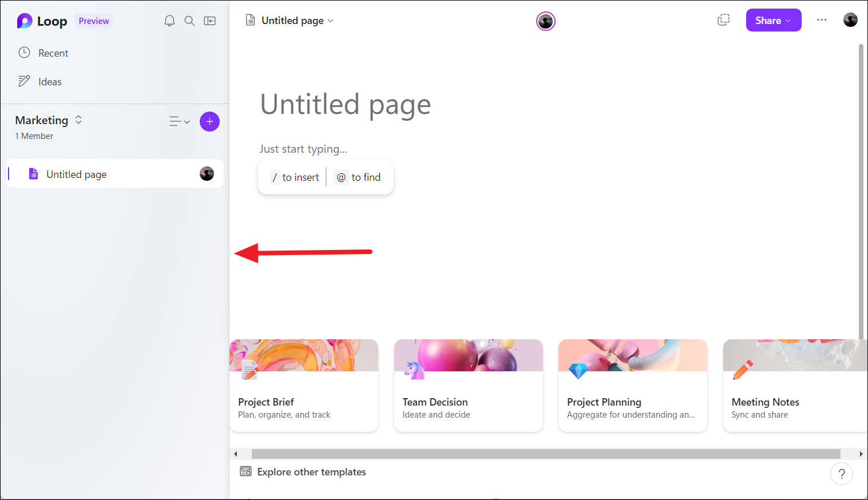Click the Explore templates icon
Screen dimensions: 868x500
(246, 471)
